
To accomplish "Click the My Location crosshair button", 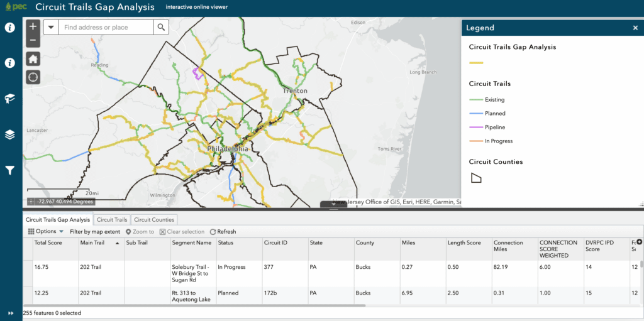I will [33, 77].
